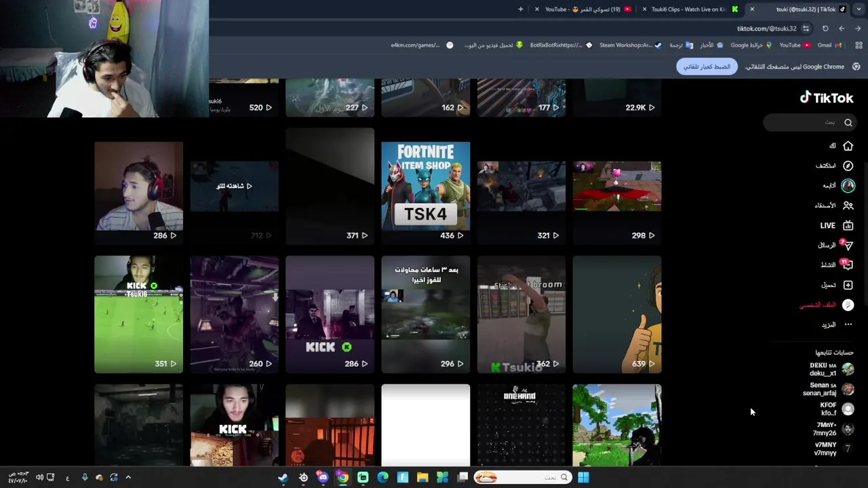Play the ONE HAND video thumbnail
The width and height of the screenshot is (868, 488).
click(x=521, y=425)
